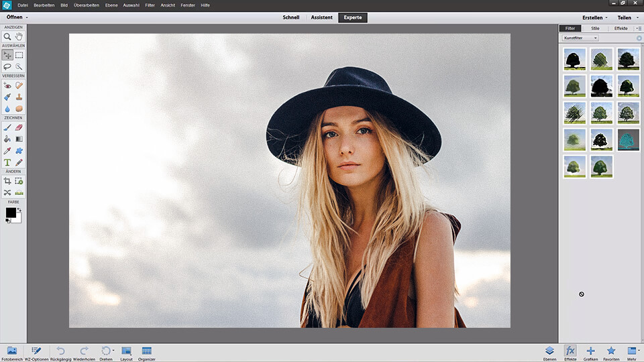The image size is (644, 362).
Task: Switch to the Filter panel tab
Action: click(x=570, y=28)
